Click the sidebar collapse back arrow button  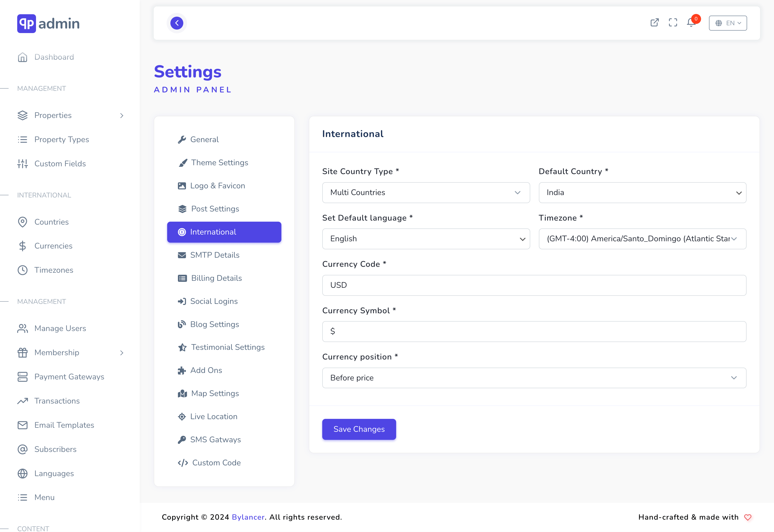[x=177, y=23]
